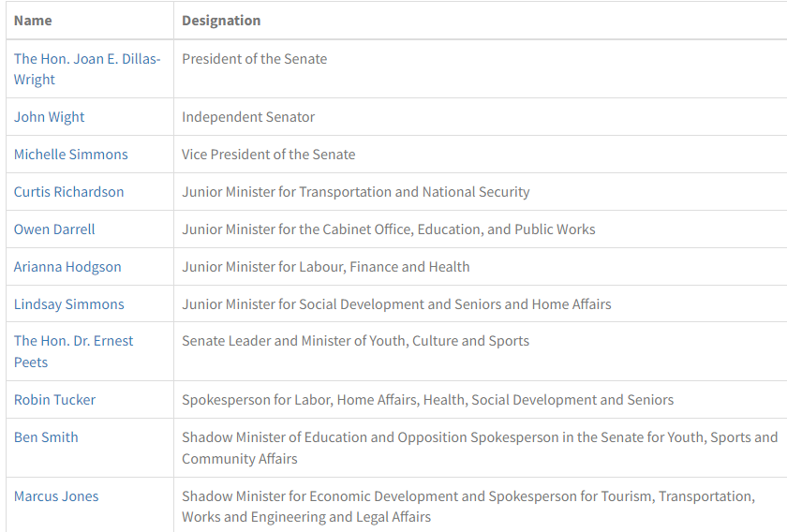Open Lindsay Simmons profile
The width and height of the screenshot is (787, 532).
(x=68, y=304)
